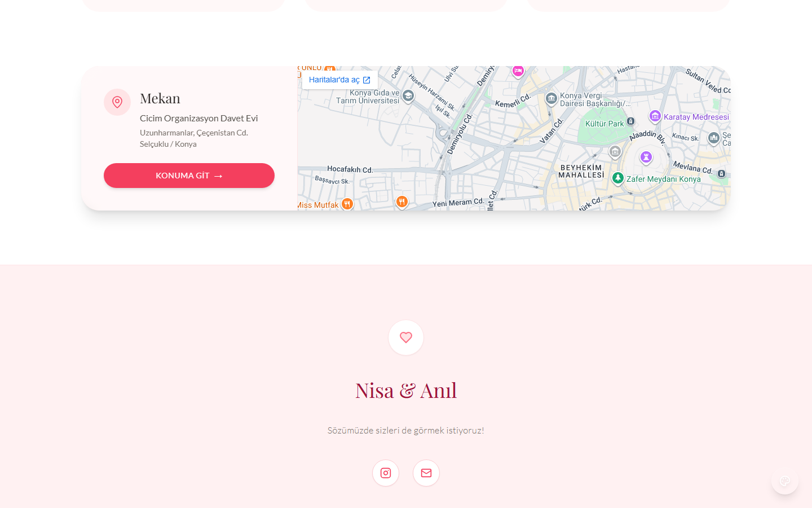Open the color palette theme button
This screenshot has width=812, height=508.
click(785, 481)
